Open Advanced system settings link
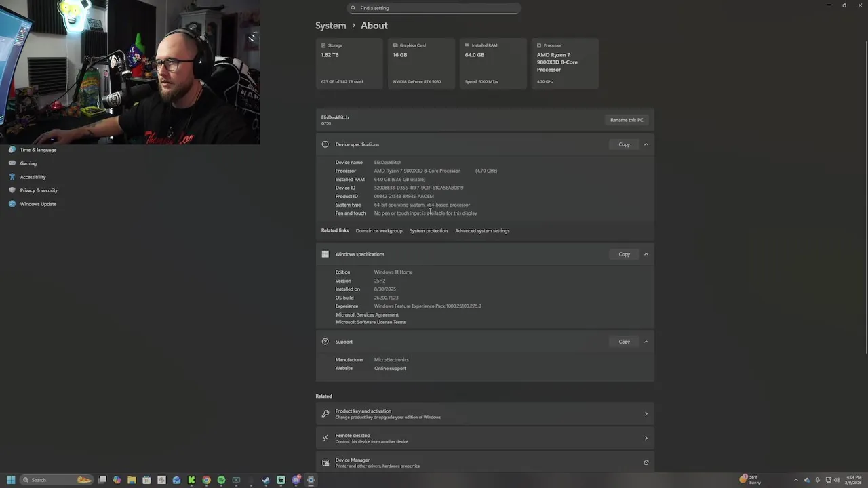This screenshot has width=868, height=488. pyautogui.click(x=482, y=231)
